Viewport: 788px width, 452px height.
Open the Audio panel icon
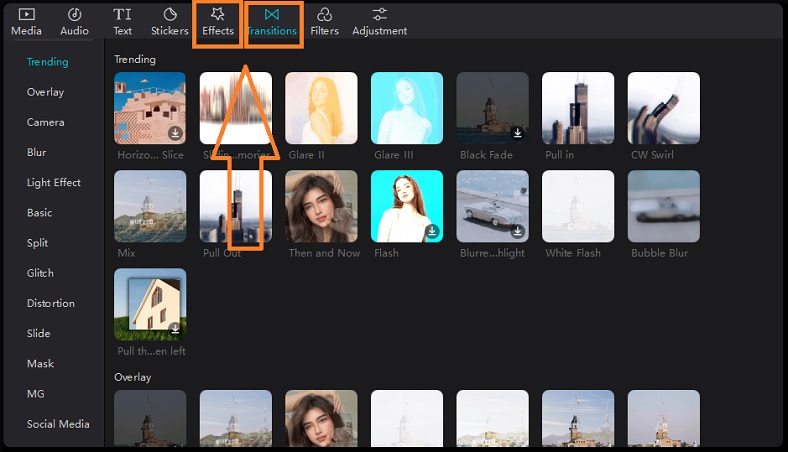pos(74,15)
